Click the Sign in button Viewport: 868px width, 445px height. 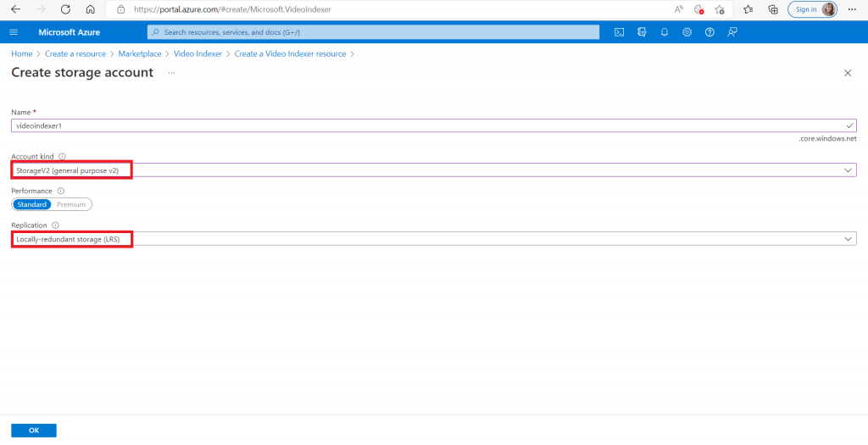[812, 9]
